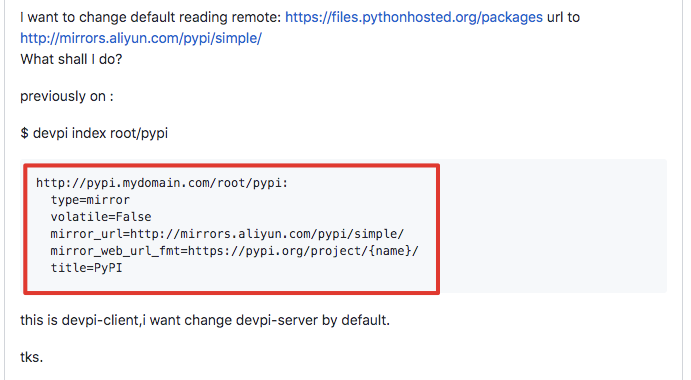Screen dimensions: 691x380
Task: Click the pypi.mydomain.com/root/pypi code line
Action: (162, 183)
